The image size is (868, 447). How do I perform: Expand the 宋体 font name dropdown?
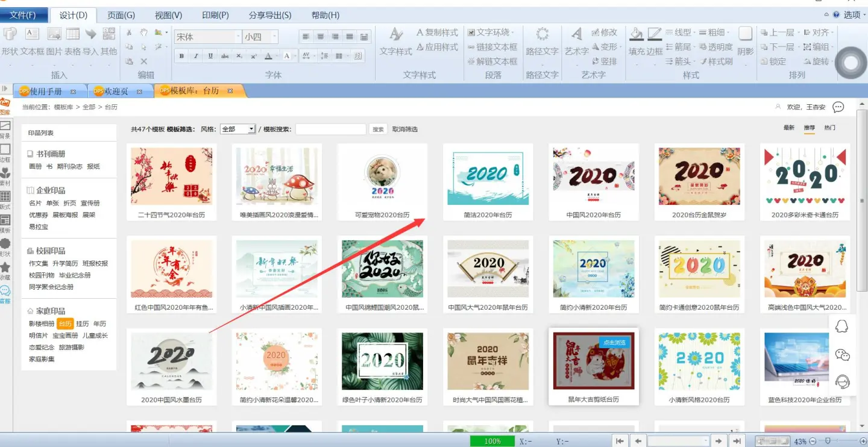[x=237, y=37]
